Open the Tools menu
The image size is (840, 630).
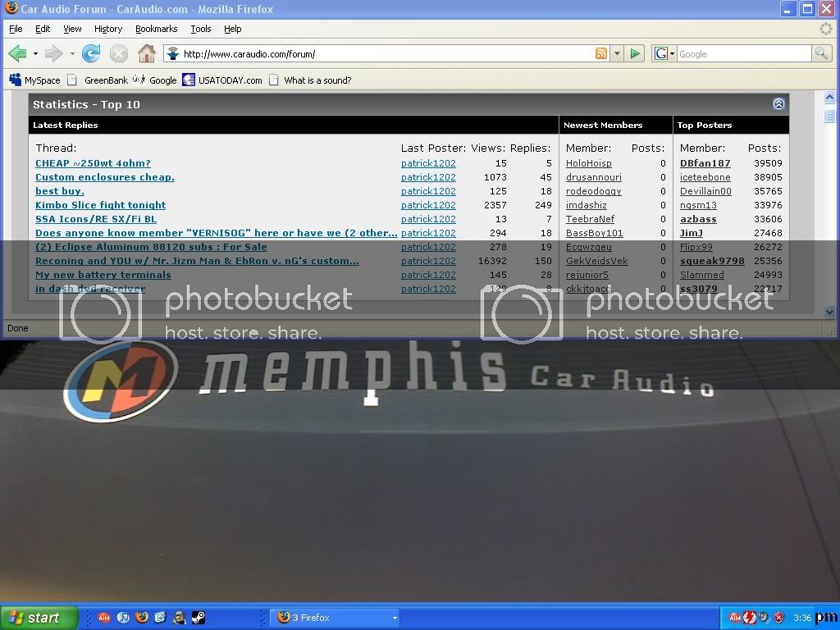click(x=201, y=29)
